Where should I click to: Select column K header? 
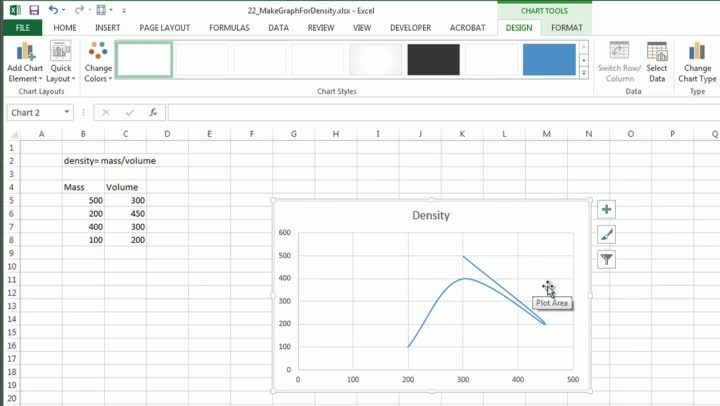[x=462, y=134]
